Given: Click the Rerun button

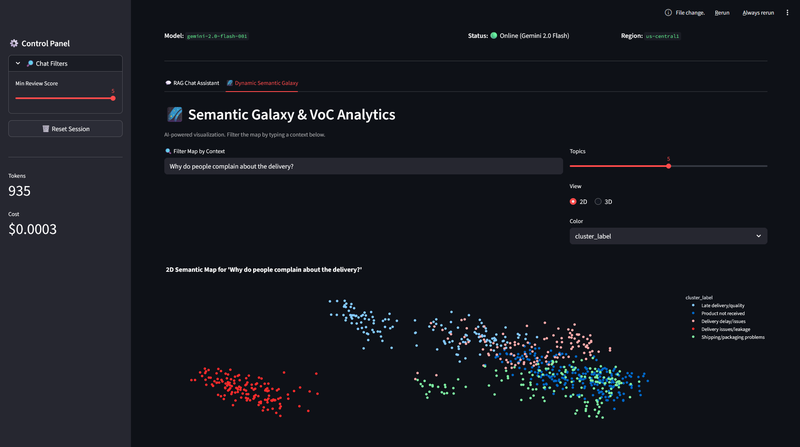Looking at the screenshot, I should click(x=722, y=13).
